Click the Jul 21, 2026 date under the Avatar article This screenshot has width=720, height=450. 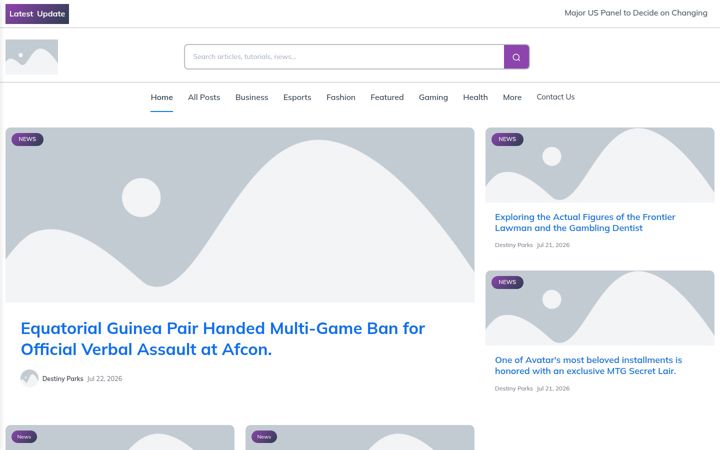(x=553, y=388)
